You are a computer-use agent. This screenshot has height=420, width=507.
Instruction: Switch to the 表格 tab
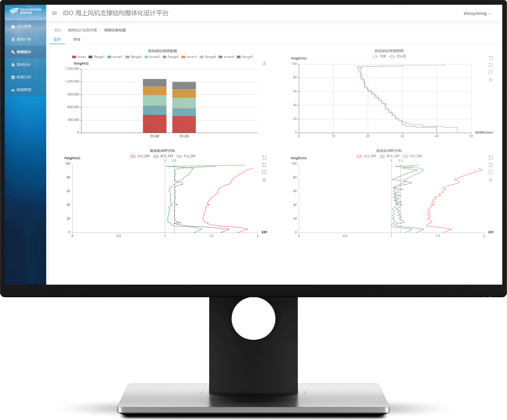click(77, 40)
